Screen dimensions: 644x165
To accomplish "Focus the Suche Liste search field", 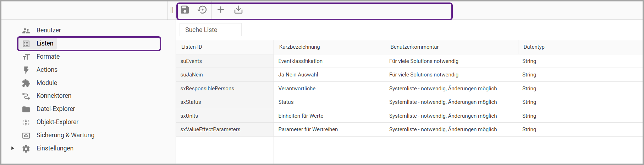I will tap(210, 30).
